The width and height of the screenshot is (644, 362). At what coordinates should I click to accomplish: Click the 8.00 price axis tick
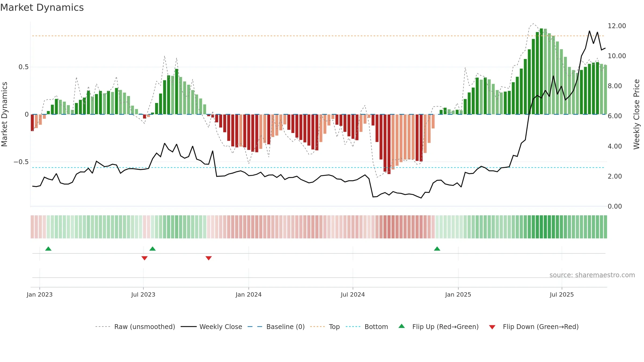tap(615, 86)
